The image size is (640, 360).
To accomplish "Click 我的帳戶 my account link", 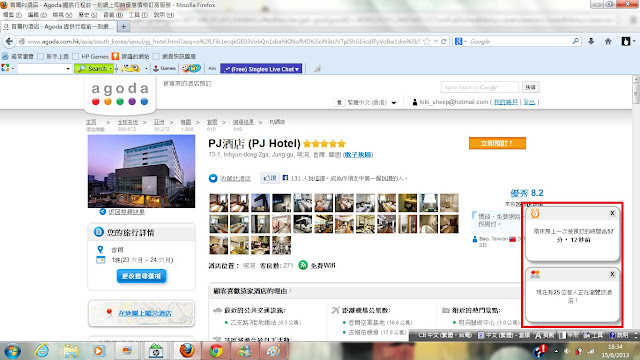I will point(505,102).
